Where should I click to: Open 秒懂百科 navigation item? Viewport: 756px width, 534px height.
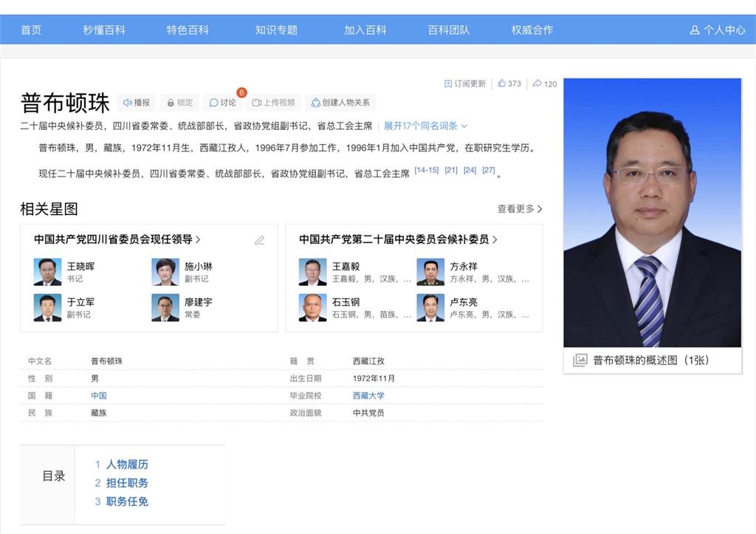(x=103, y=30)
